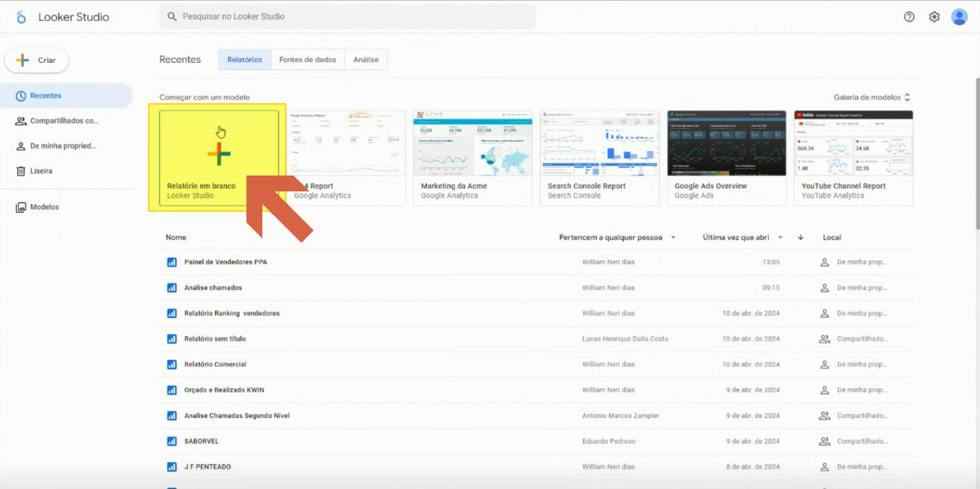Click the Criar button with plus icon
Viewport: 980px width, 489px height.
(37, 61)
